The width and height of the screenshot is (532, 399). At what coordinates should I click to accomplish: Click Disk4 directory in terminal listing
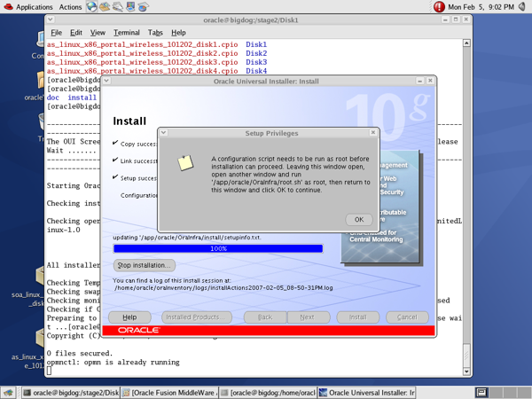click(x=256, y=71)
